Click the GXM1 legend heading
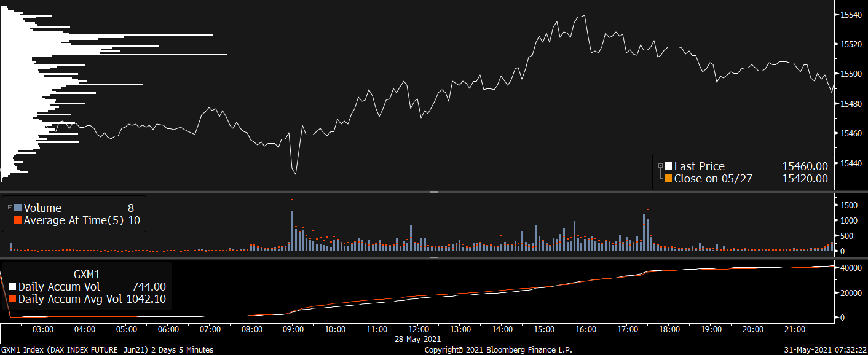The image size is (868, 355). coord(86,275)
